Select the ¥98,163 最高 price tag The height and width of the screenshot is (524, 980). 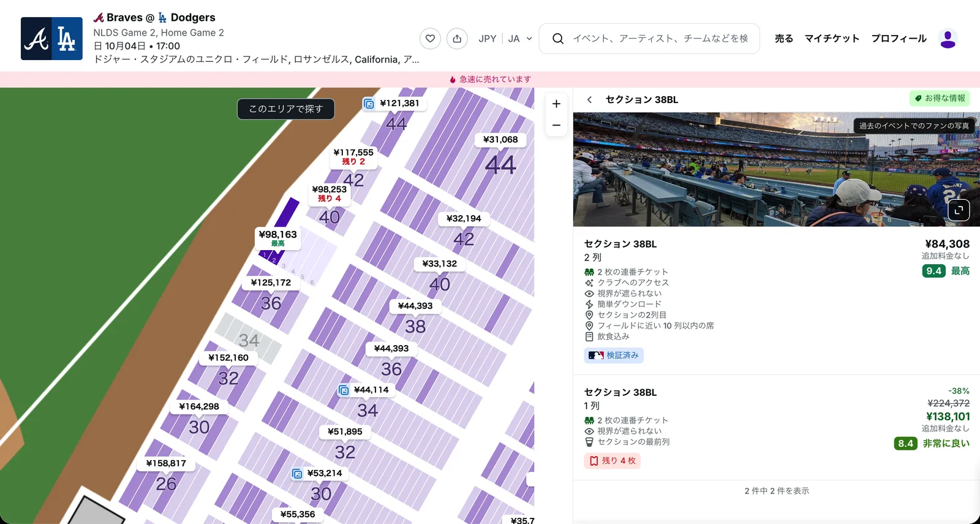(x=277, y=238)
